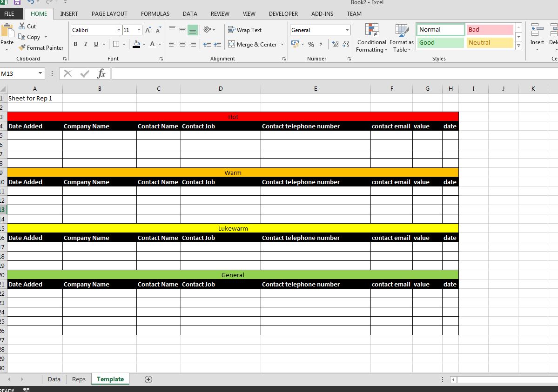Apply Percent Style format
The height and width of the screenshot is (392, 558).
click(x=311, y=44)
